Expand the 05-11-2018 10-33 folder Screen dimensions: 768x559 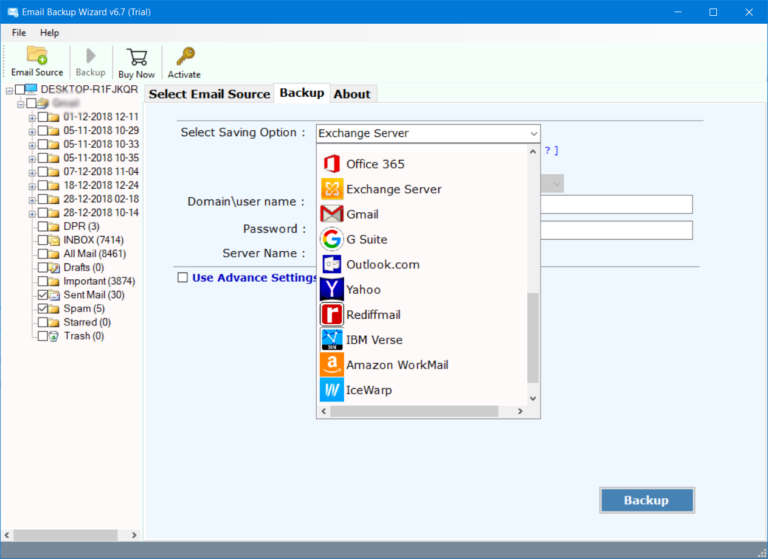pos(32,146)
